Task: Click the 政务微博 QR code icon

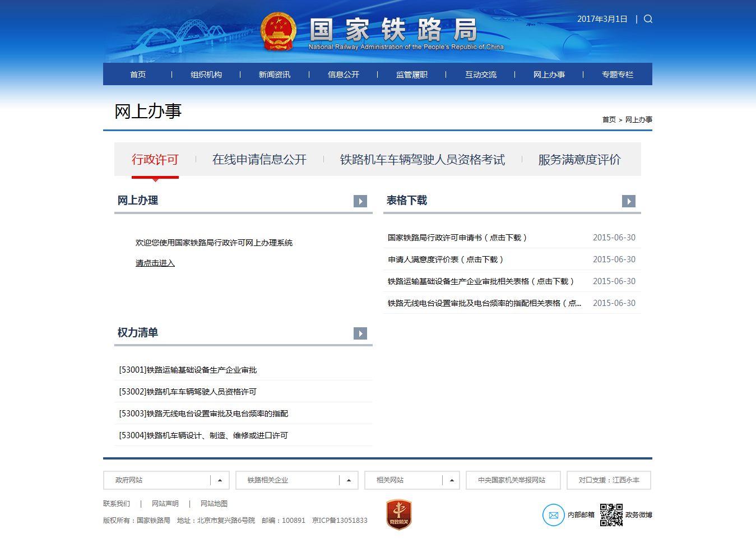Action: [611, 515]
